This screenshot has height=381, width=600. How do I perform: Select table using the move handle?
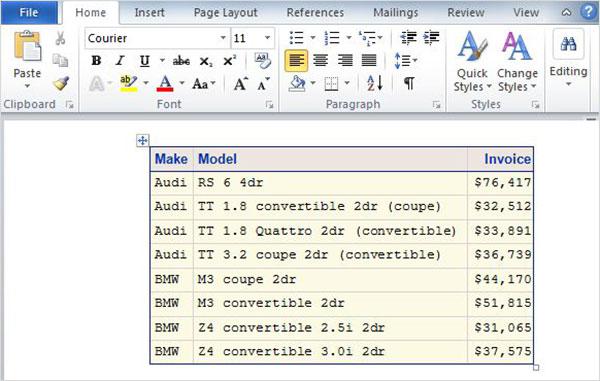143,140
